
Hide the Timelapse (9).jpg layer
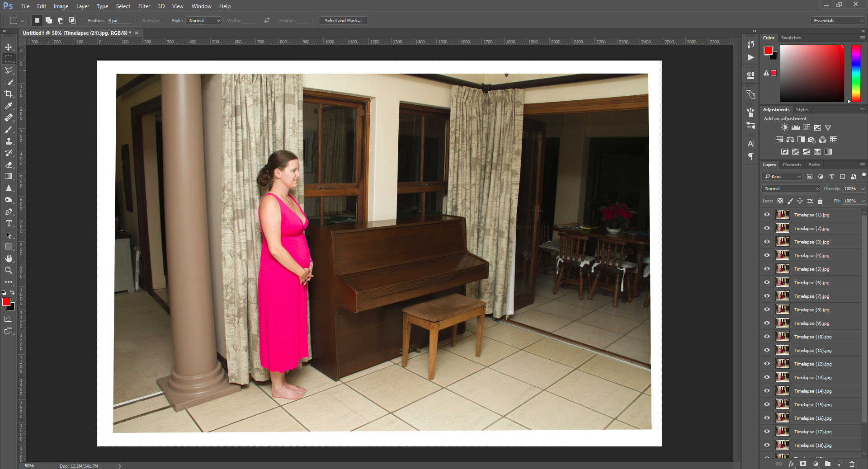[x=767, y=323]
